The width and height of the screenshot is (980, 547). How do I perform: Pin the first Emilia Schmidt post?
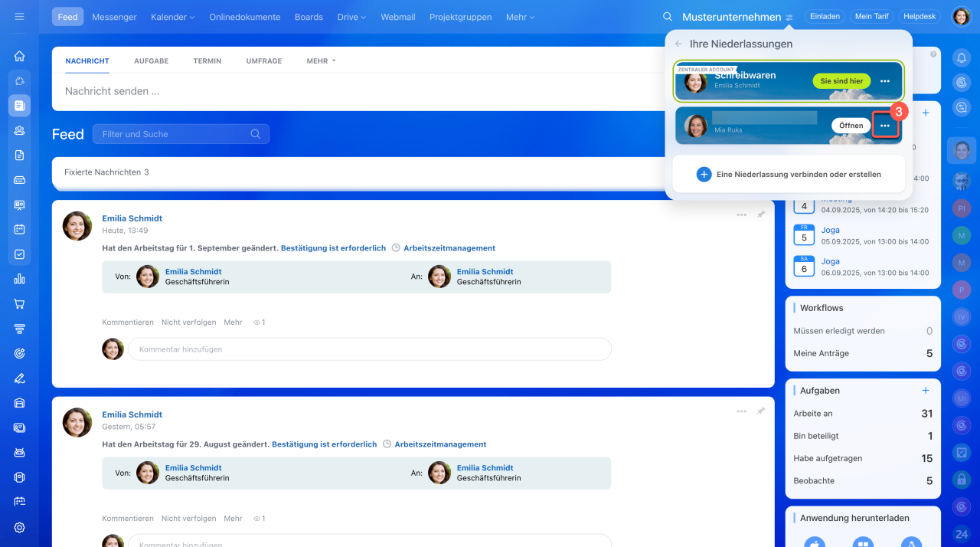761,215
